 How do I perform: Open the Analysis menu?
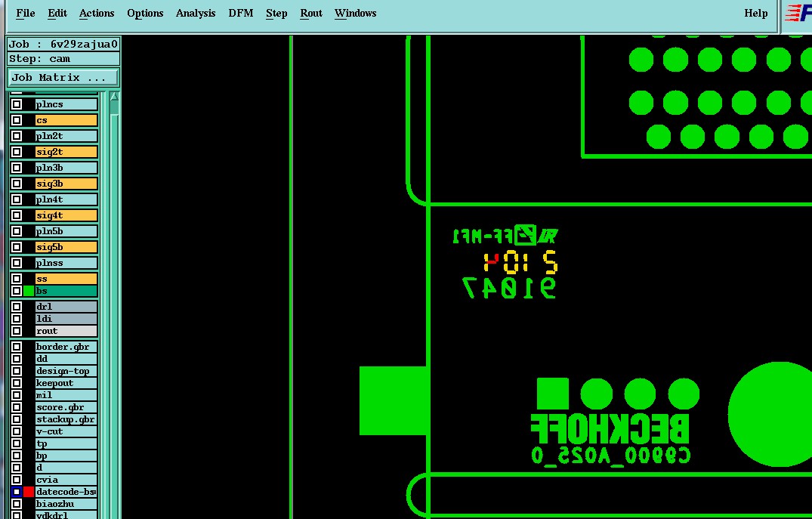(195, 14)
